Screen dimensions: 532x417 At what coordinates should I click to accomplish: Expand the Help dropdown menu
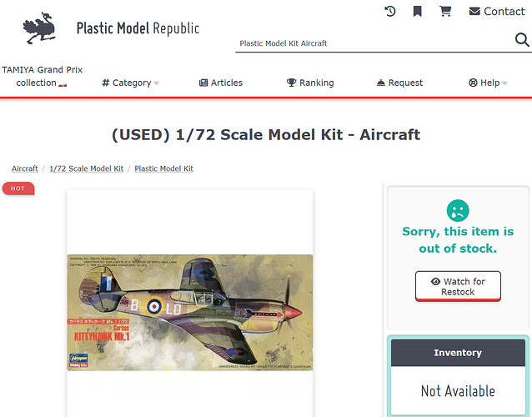(488, 83)
